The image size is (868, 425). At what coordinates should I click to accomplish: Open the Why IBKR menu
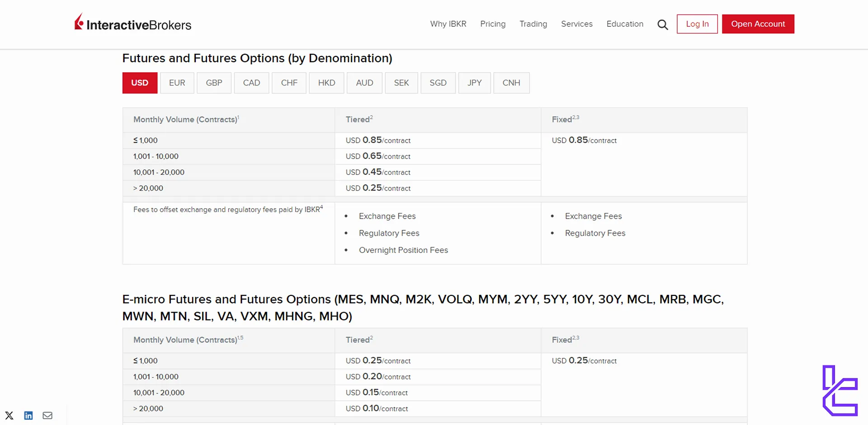tap(448, 24)
